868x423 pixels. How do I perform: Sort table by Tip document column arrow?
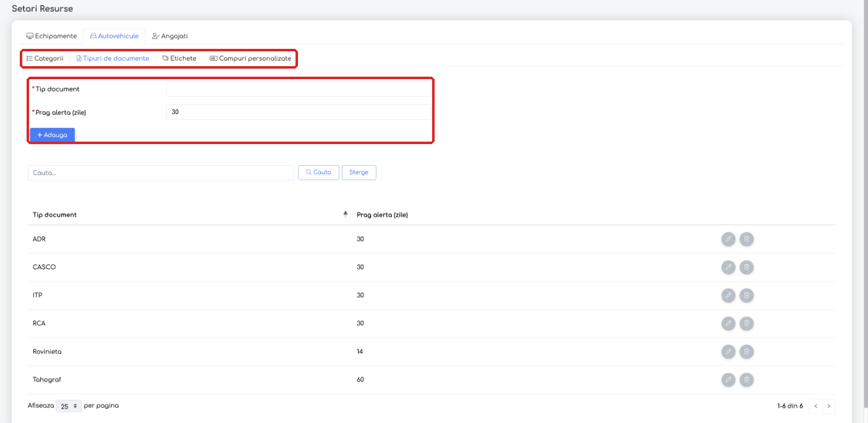coord(346,215)
